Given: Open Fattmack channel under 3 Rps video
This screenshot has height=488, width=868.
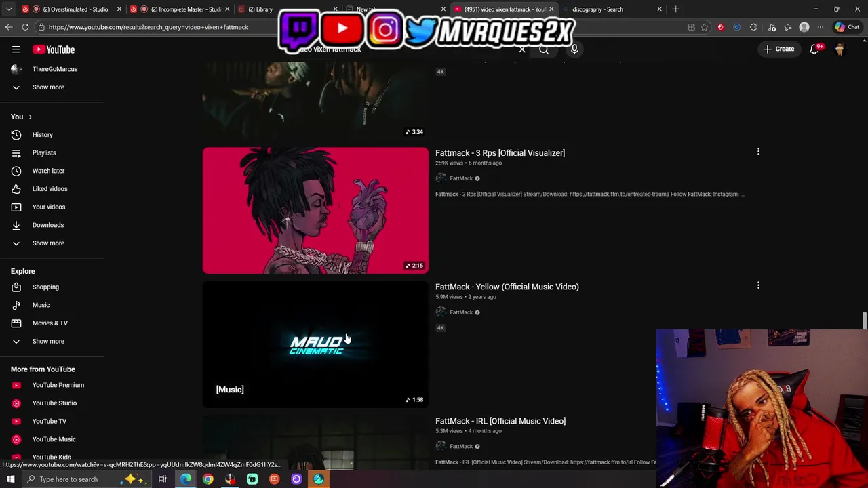Looking at the screenshot, I should coord(461,178).
